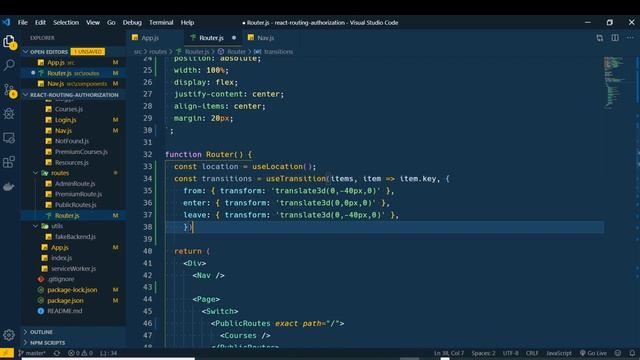Image resolution: width=640 pixels, height=360 pixels.
Task: Open the Run and Debug view
Action: [x=9, y=113]
